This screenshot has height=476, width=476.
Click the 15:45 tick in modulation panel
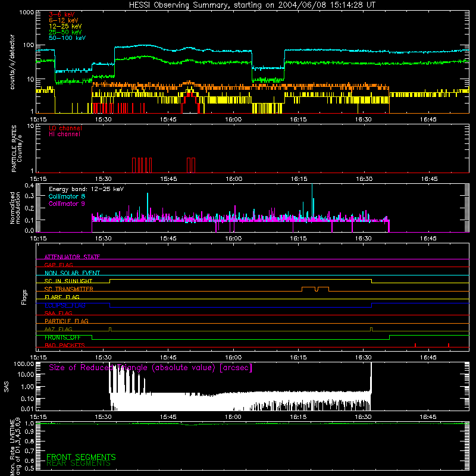[168, 239]
